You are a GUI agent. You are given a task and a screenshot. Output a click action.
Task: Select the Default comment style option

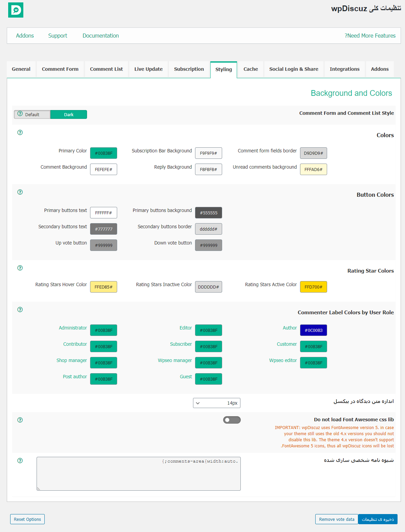coord(32,114)
